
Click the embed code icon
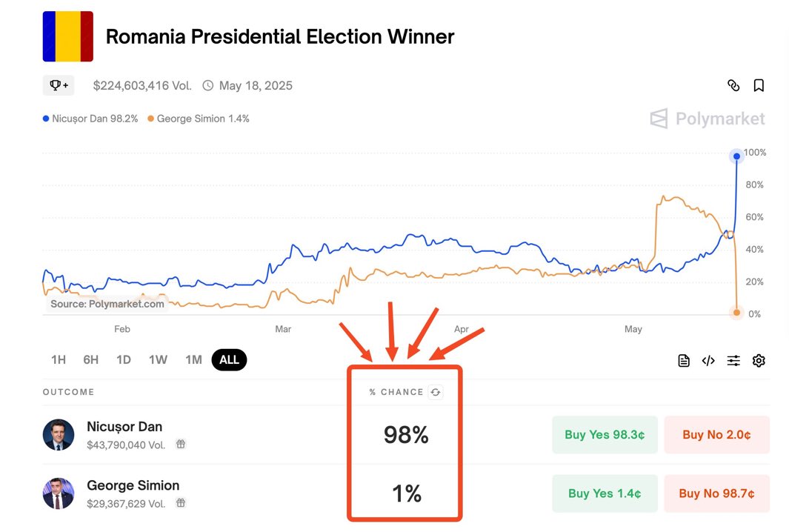click(708, 361)
